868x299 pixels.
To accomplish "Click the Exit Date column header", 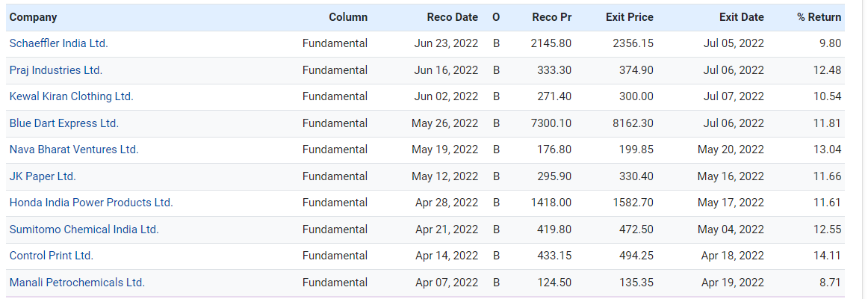I will (741, 17).
